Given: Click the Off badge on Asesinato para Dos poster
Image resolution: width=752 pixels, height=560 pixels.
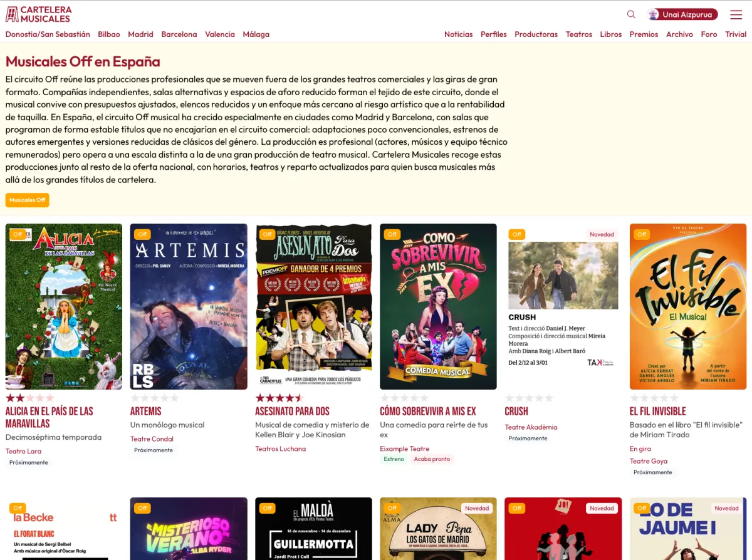Looking at the screenshot, I should 268,234.
